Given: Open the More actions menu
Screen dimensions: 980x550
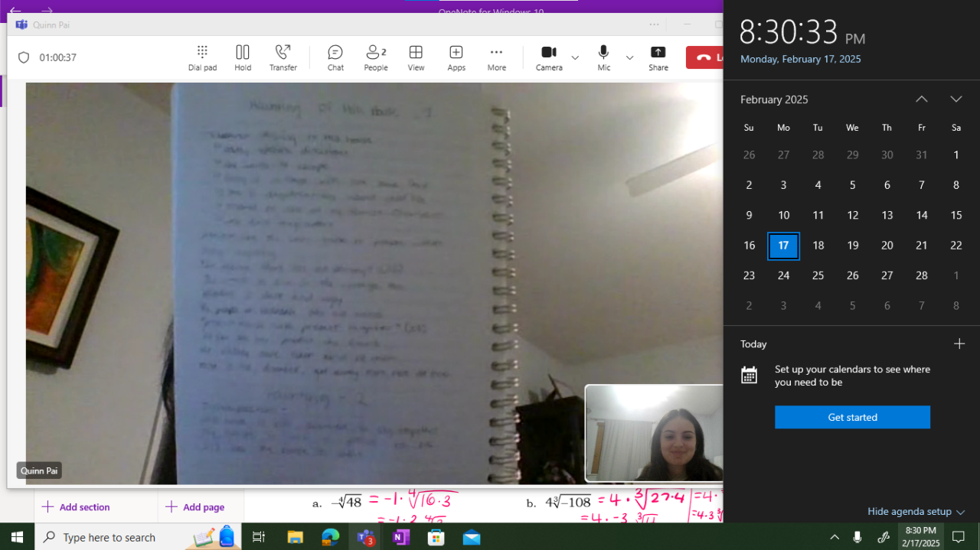Looking at the screenshot, I should [x=496, y=57].
